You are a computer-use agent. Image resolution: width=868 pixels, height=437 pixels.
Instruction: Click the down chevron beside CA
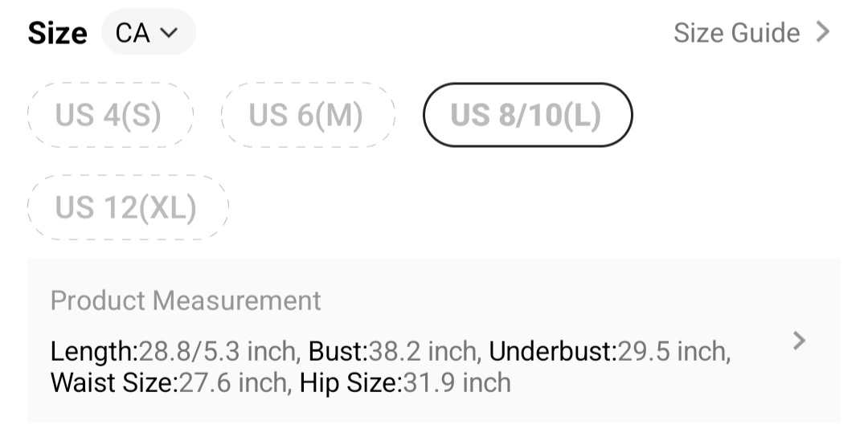pos(169,33)
